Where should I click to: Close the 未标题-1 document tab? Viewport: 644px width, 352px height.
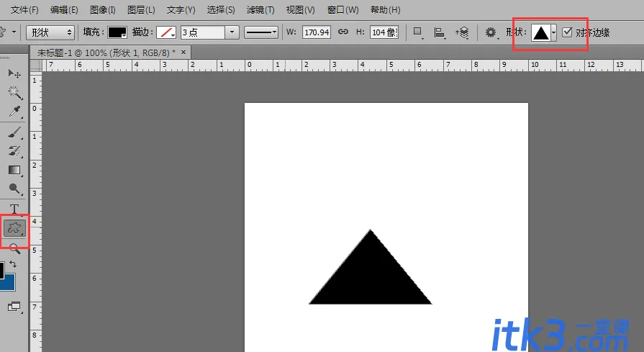183,52
